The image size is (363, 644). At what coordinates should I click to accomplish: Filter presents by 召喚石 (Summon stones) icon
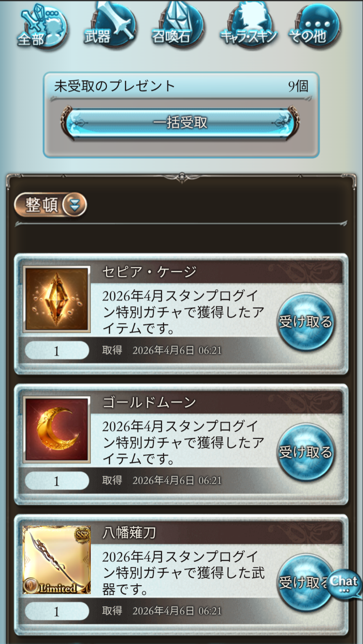pyautogui.click(x=178, y=26)
